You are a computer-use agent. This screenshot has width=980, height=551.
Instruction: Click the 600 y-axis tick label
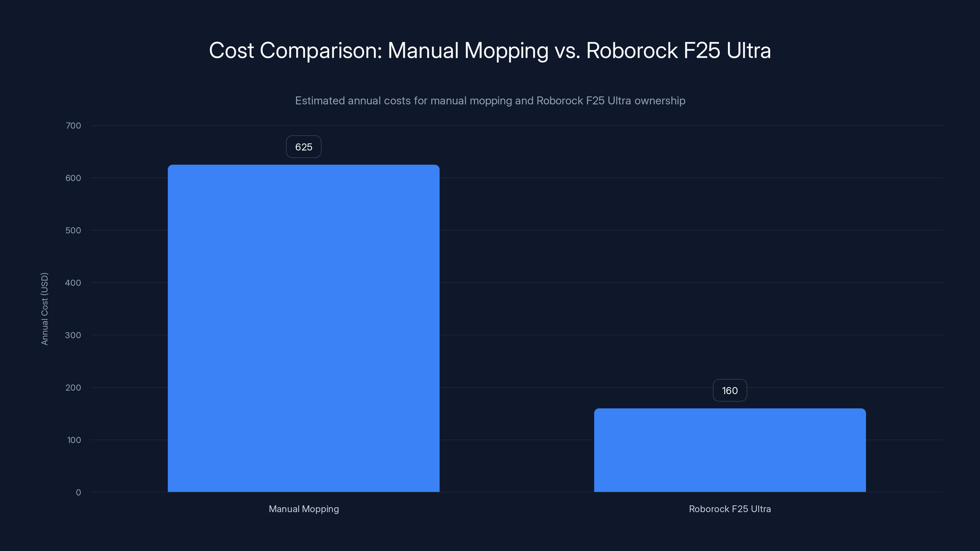[x=74, y=178]
